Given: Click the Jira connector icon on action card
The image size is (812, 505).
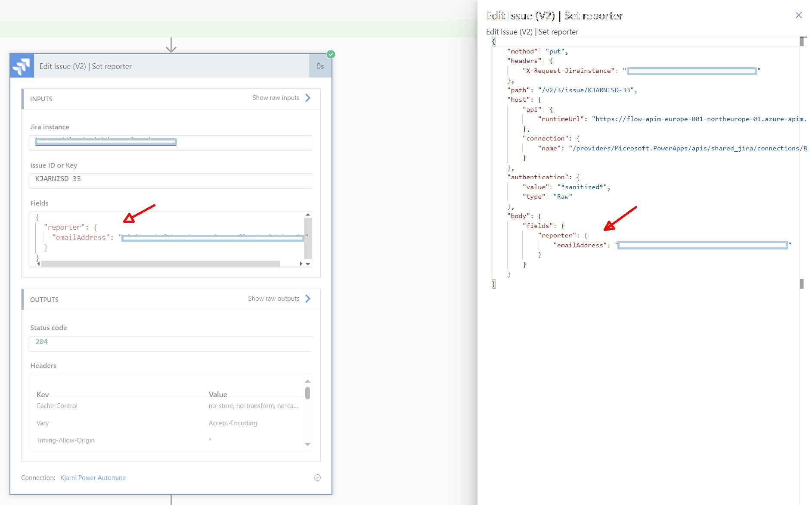Looking at the screenshot, I should tap(22, 66).
